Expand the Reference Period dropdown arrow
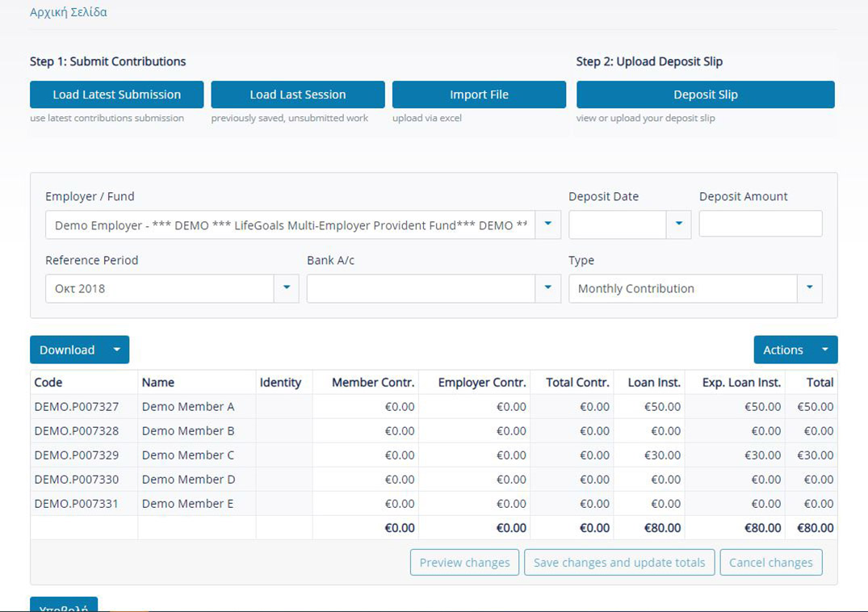 click(x=286, y=288)
